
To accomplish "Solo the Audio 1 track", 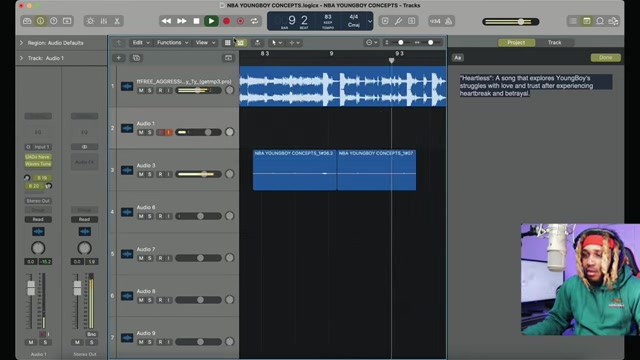I will [149, 132].
